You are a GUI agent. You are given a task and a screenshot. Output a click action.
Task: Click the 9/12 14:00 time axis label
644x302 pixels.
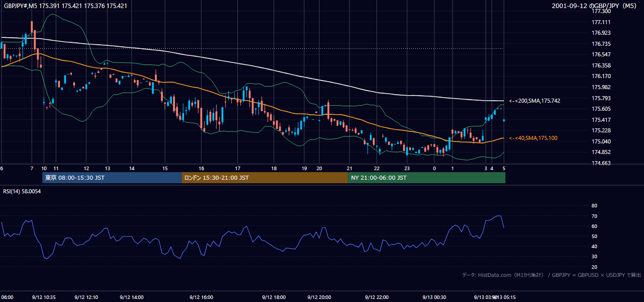pyautogui.click(x=132, y=297)
